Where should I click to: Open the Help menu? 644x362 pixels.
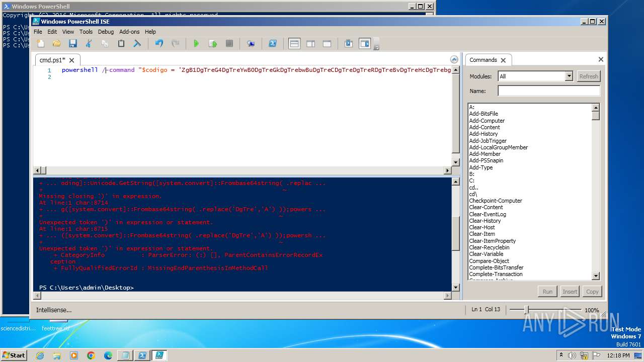pyautogui.click(x=150, y=32)
